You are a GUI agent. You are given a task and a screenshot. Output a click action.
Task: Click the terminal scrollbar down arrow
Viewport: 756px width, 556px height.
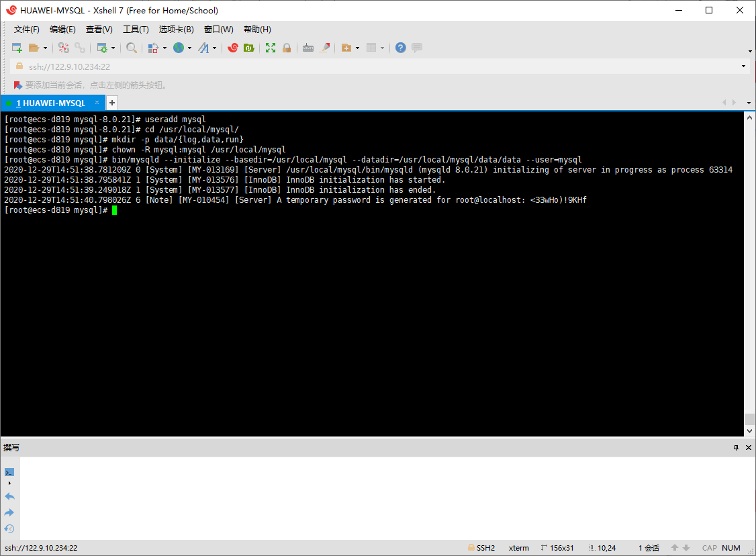[x=749, y=431]
